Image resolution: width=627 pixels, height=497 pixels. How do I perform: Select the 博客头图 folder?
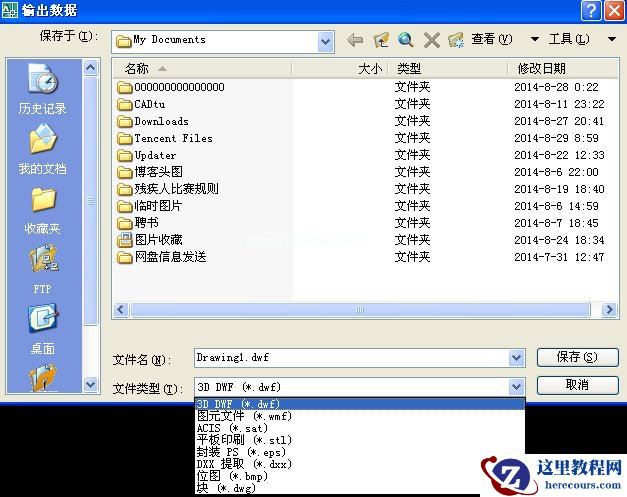[x=150, y=172]
